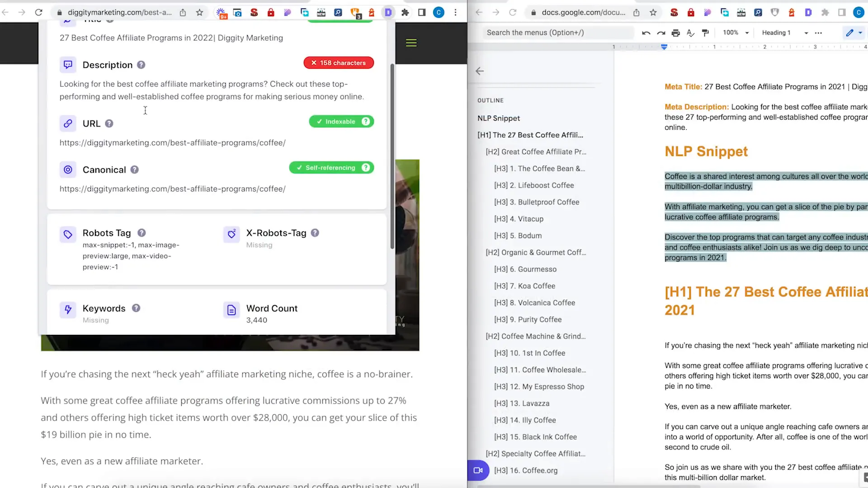This screenshot has height=488, width=868.
Task: Jump to [H1] The 27 Best Coffee Affili... in outline
Action: coord(530,135)
